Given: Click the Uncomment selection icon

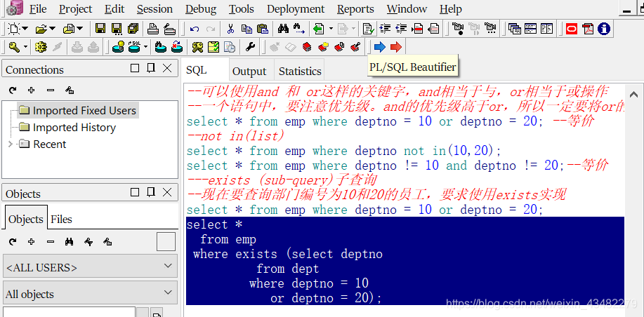Looking at the screenshot, I should click(433, 29).
